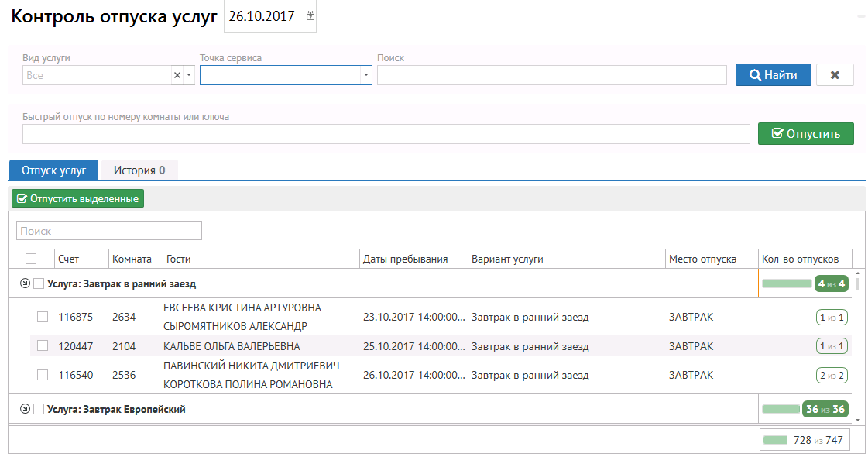868x457 pixels.
Task: Select guest КАЛЬВЕ ОЛЬГА ВАЛЕРЬЕВНА
Action: coord(232,346)
